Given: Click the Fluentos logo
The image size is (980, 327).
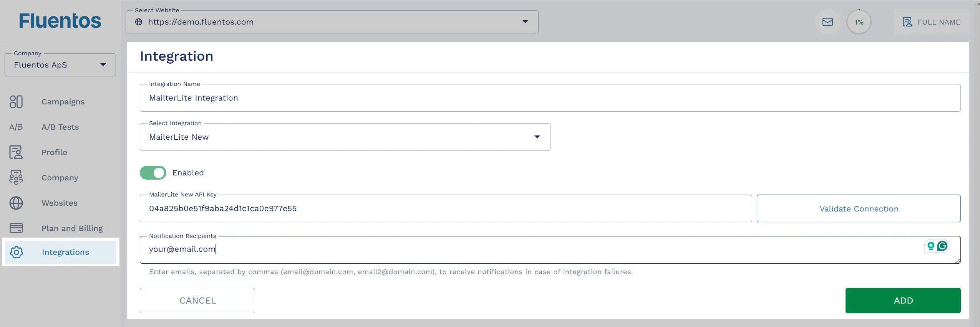Looking at the screenshot, I should (60, 21).
